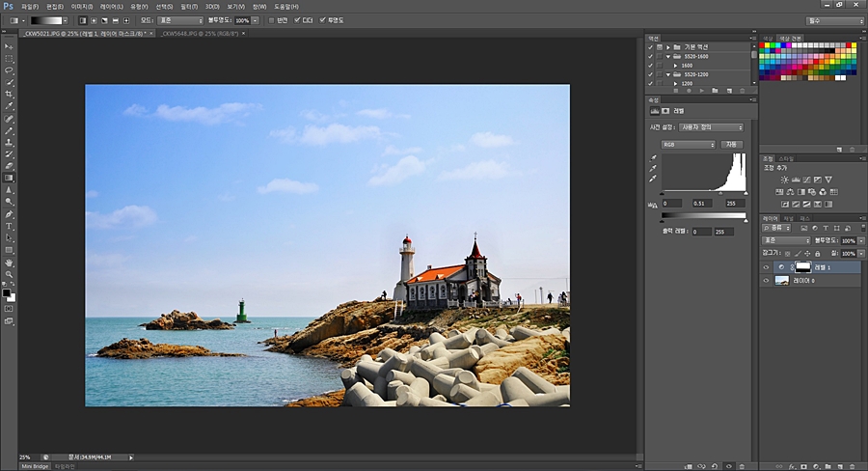Screen dimensions: 868x471
Task: Click the Gradient tool in toolbar
Action: [x=10, y=178]
